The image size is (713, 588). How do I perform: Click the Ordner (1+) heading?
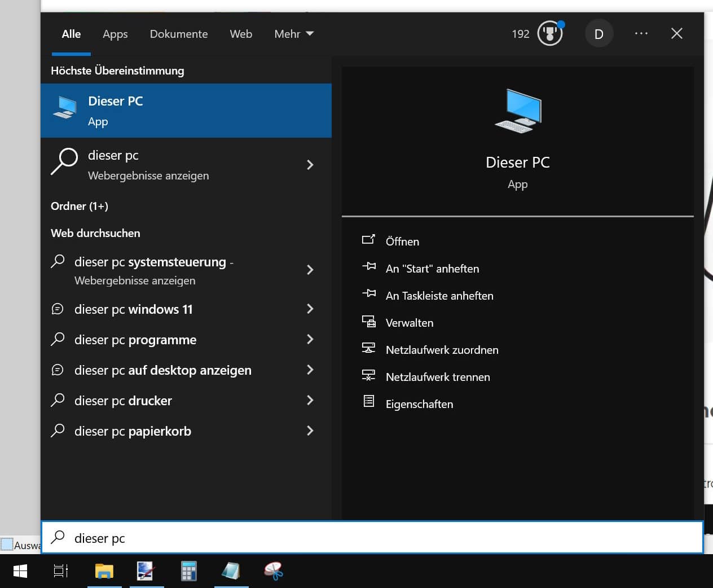click(x=80, y=206)
